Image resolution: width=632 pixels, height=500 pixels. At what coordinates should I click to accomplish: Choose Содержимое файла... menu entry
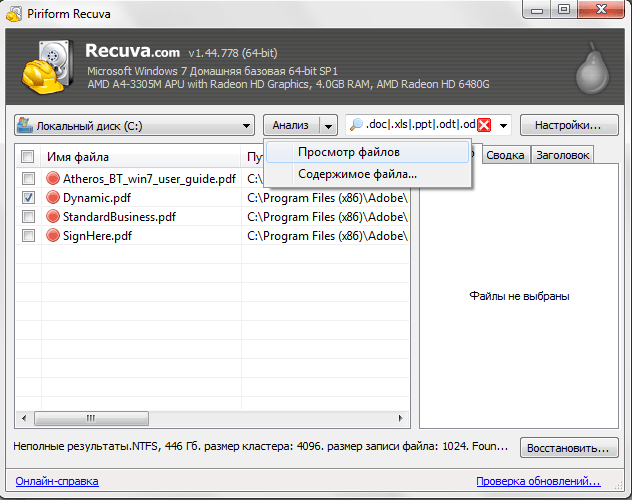(x=367, y=174)
